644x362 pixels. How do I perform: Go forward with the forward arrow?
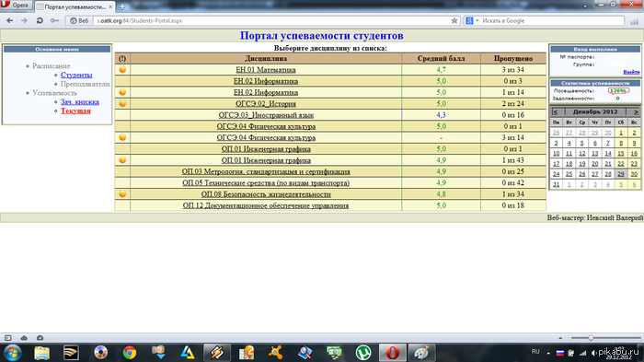click(x=24, y=20)
